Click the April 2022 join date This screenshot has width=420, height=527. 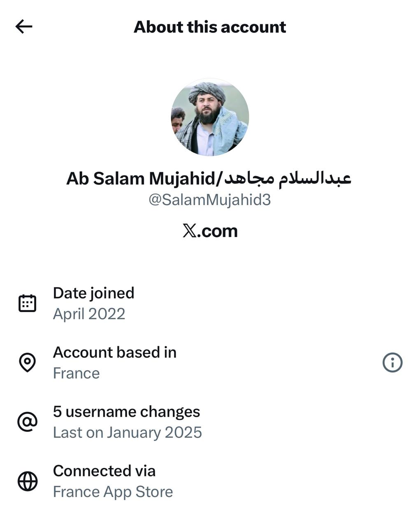point(89,314)
